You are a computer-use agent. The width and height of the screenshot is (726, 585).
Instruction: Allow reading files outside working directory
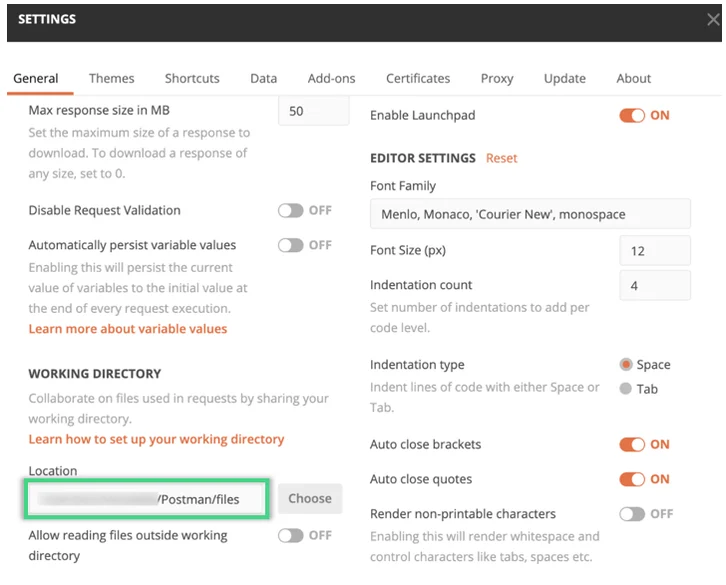pos(291,536)
